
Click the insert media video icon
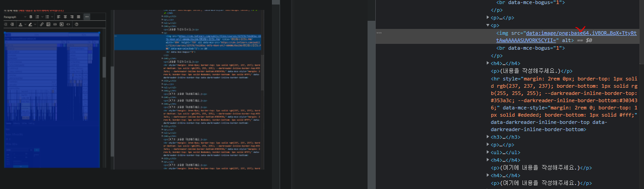coord(62,24)
